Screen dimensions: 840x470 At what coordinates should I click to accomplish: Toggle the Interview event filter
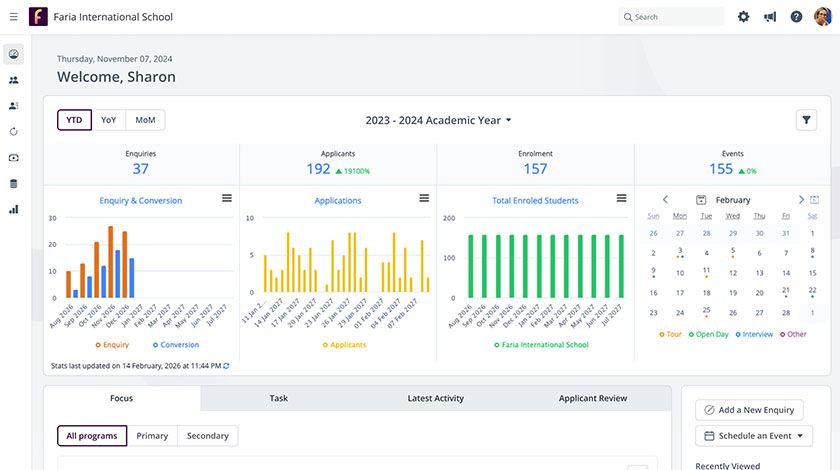coord(754,334)
